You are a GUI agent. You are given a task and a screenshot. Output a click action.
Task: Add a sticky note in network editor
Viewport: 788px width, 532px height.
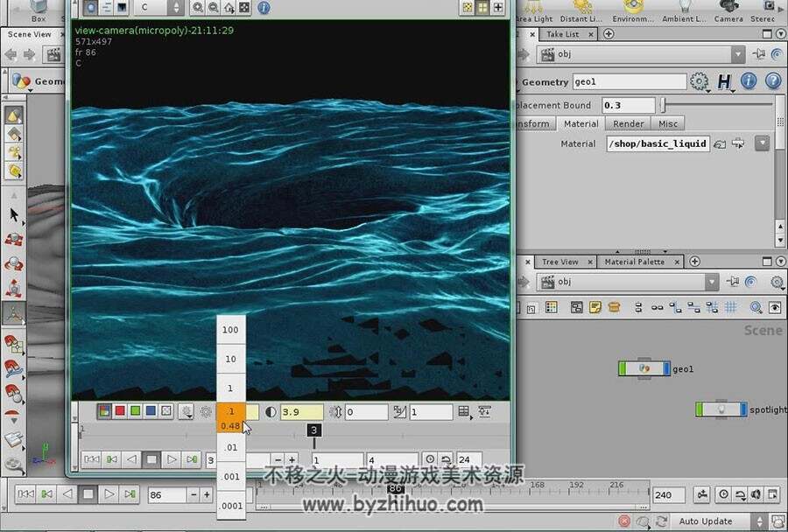[595, 307]
